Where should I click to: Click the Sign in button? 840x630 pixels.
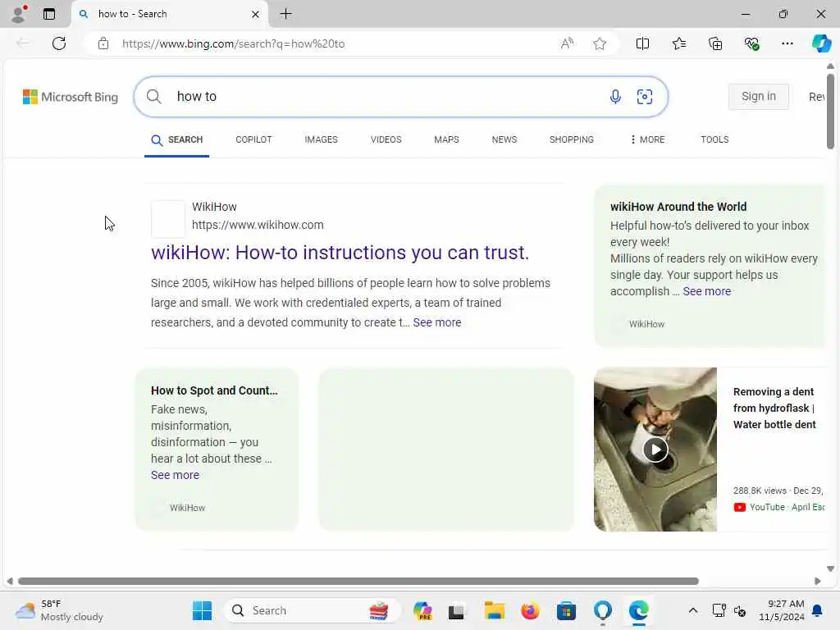758,97
